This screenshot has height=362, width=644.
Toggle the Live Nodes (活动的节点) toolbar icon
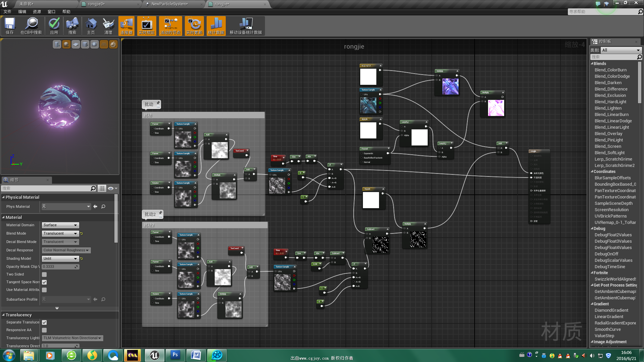point(170,26)
